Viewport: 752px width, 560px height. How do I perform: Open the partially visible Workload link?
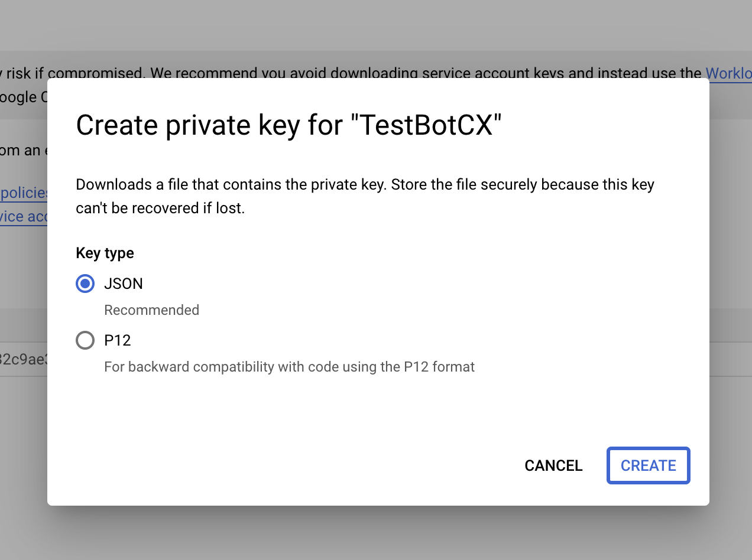[728, 73]
